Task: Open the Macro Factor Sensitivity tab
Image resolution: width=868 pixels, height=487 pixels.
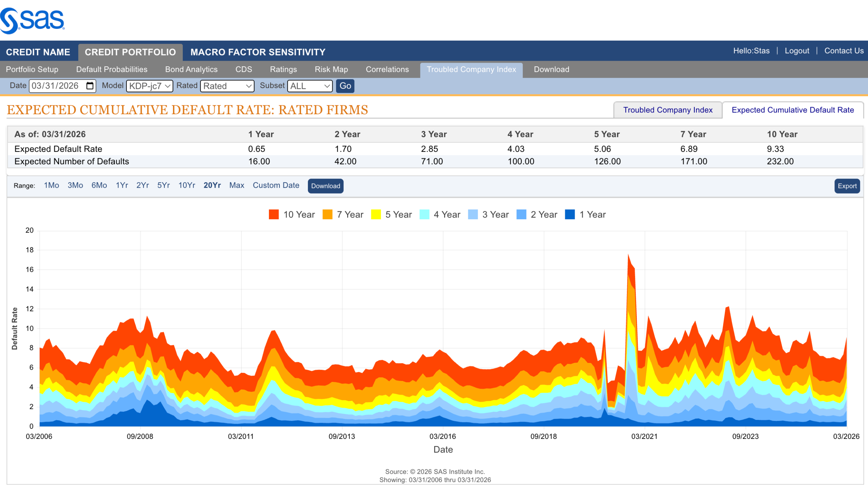Action: pos(258,52)
